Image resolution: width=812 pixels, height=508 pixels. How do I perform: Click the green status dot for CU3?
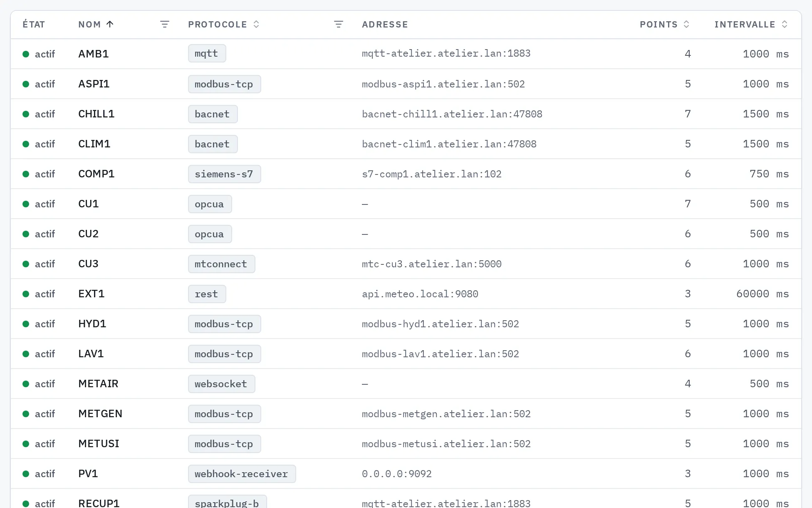coord(26,264)
